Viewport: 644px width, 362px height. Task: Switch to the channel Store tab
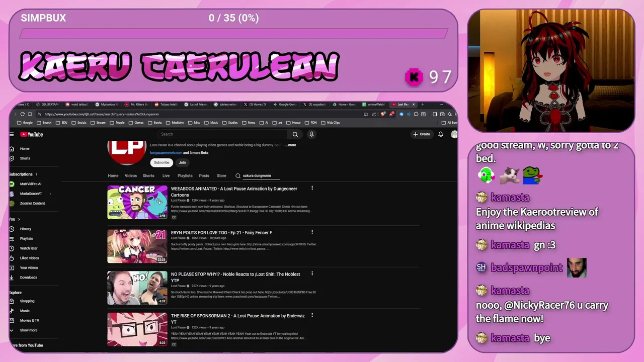click(221, 176)
